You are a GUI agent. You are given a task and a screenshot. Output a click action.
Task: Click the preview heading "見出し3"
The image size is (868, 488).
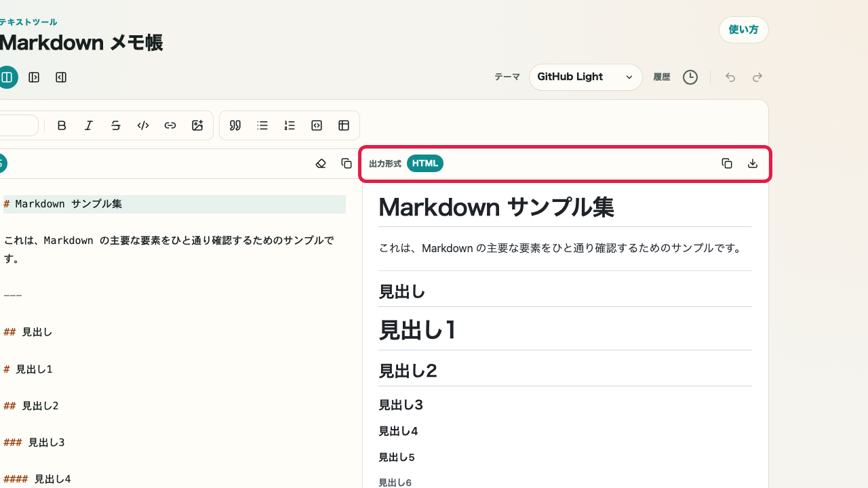(x=401, y=405)
